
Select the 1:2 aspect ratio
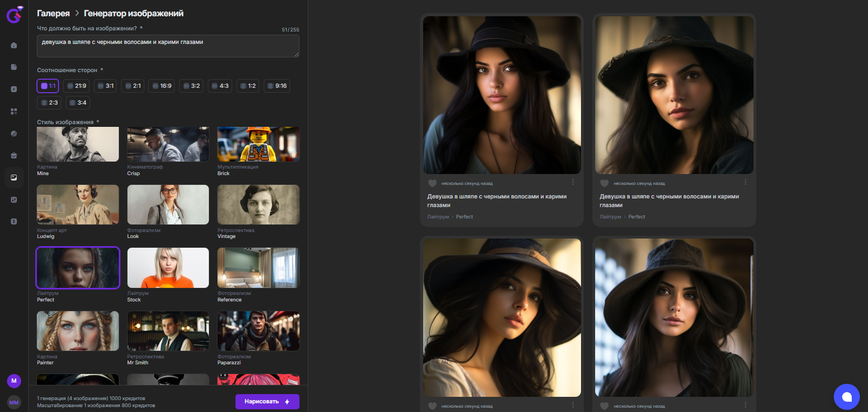tap(248, 86)
